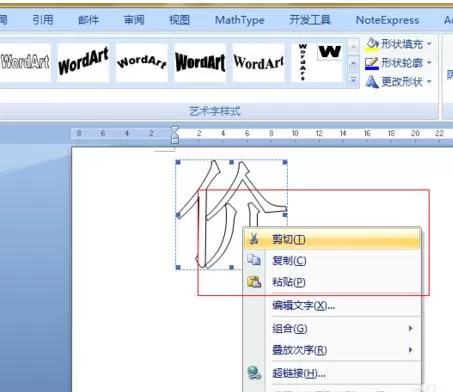Choose 剪切(T) from the context menu

point(332,239)
